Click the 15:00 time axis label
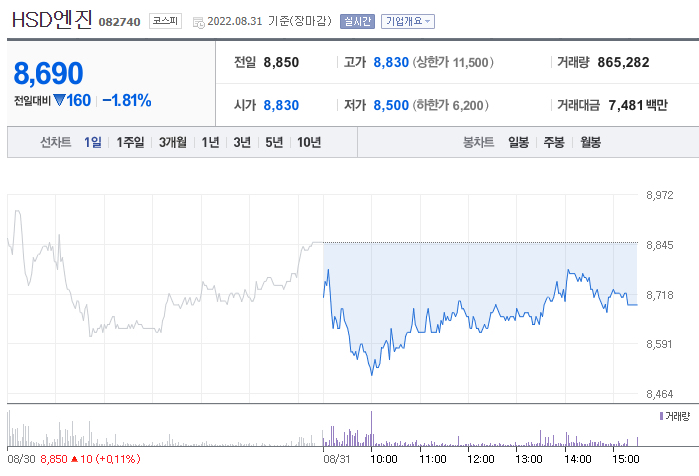Screen dimensions: 699x476 [626, 459]
